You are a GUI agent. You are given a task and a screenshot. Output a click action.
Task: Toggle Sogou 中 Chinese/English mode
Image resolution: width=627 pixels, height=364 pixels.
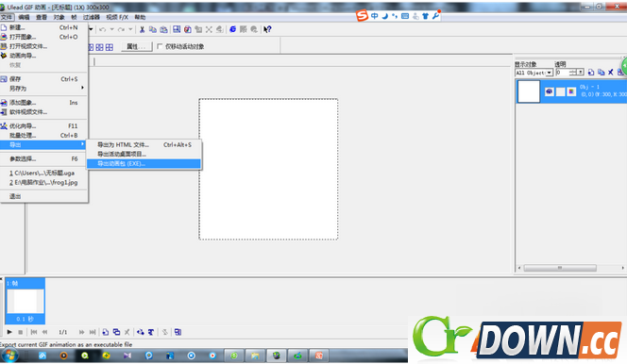(374, 16)
